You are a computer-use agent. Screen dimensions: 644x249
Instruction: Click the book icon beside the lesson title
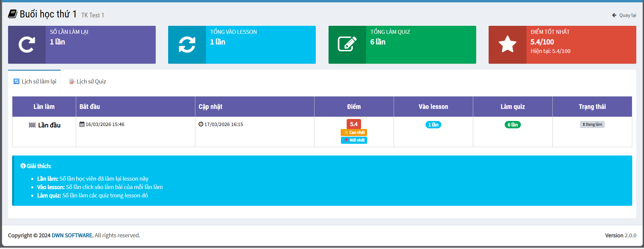pyautogui.click(x=13, y=14)
